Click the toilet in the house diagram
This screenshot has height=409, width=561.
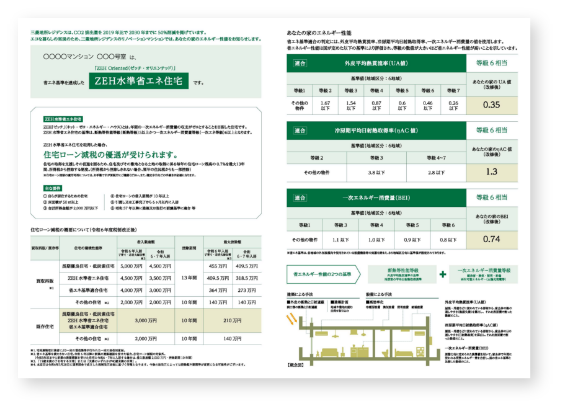pos(385,353)
